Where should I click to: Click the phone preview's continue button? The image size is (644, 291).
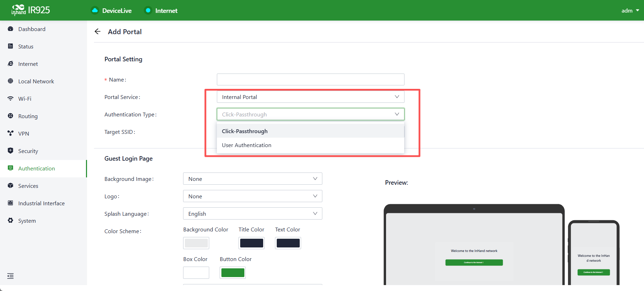(594, 272)
